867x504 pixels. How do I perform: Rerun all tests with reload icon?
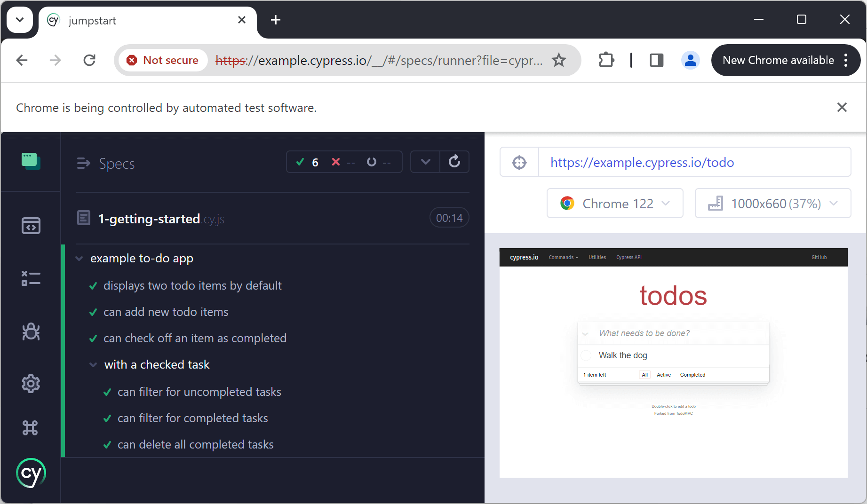point(454,162)
